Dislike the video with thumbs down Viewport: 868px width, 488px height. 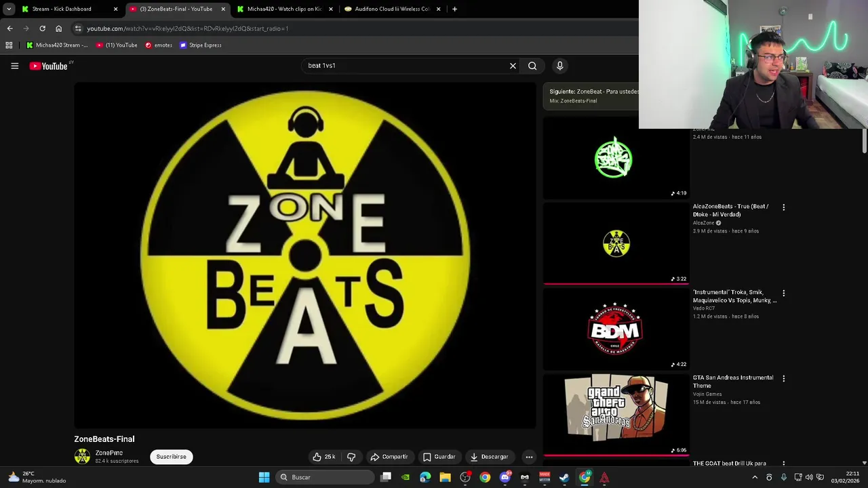(x=351, y=457)
